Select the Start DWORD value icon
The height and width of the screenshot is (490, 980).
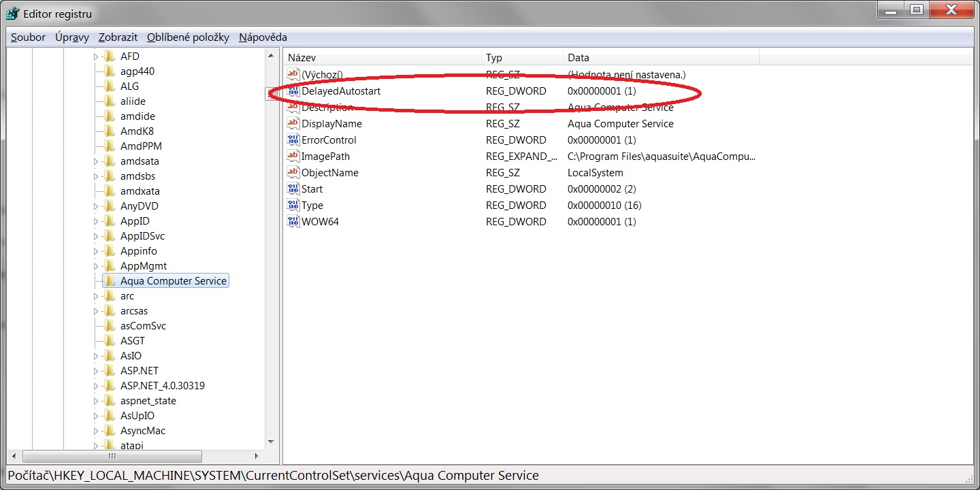pyautogui.click(x=293, y=189)
